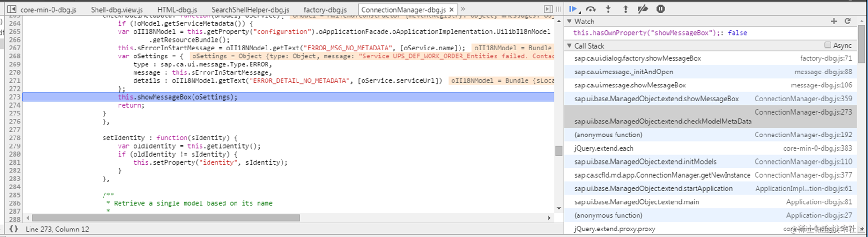Viewport: 868px width, 237px height.
Task: Select the jQuery.extend.proxy.proxy stack frame
Action: coord(711,229)
